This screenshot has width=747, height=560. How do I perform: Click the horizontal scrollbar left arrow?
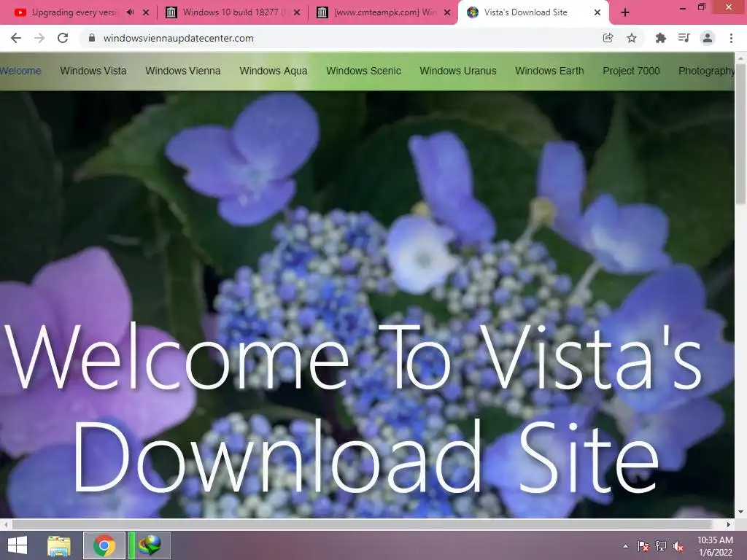coord(6,524)
